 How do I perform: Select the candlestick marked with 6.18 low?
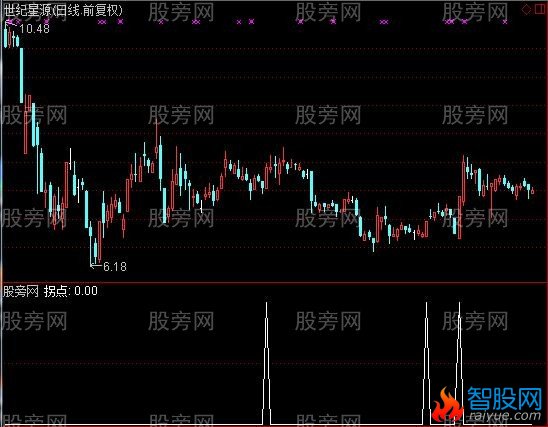[x=91, y=243]
